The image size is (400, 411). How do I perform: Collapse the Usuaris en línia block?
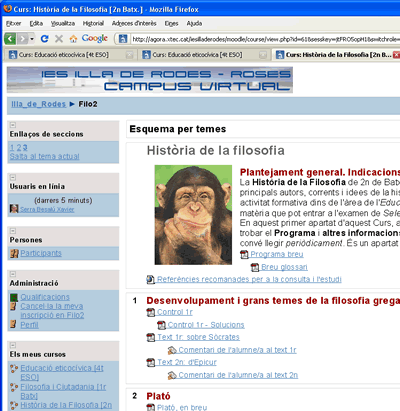tap(13, 177)
